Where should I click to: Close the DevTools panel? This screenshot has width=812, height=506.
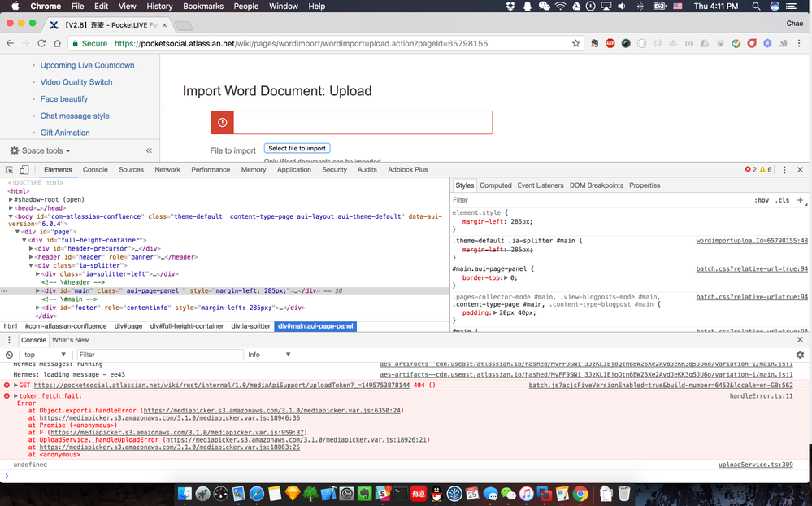[x=800, y=170]
